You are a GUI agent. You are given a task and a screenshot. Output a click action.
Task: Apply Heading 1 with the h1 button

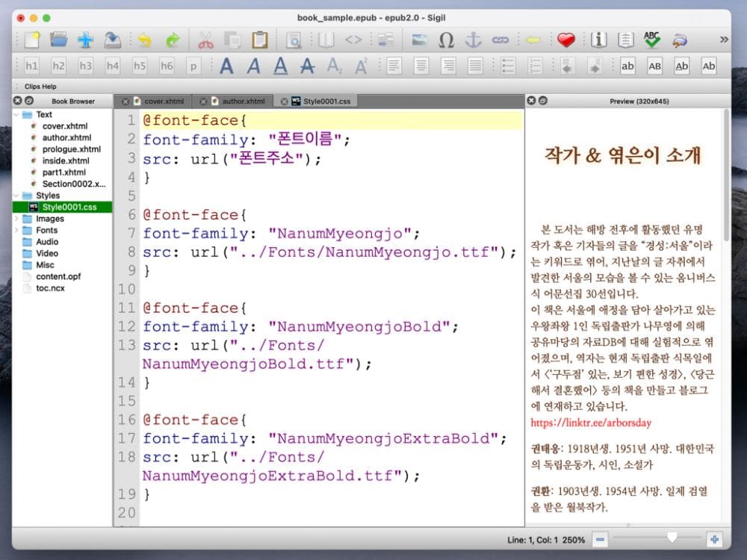31,66
